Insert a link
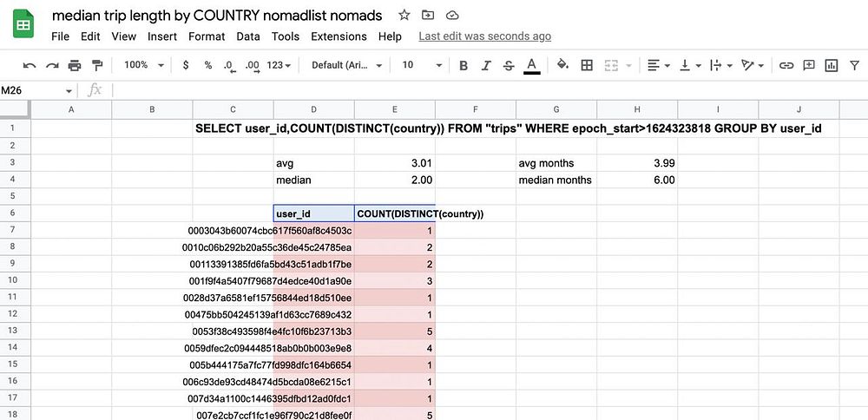868x420 pixels. [786, 65]
